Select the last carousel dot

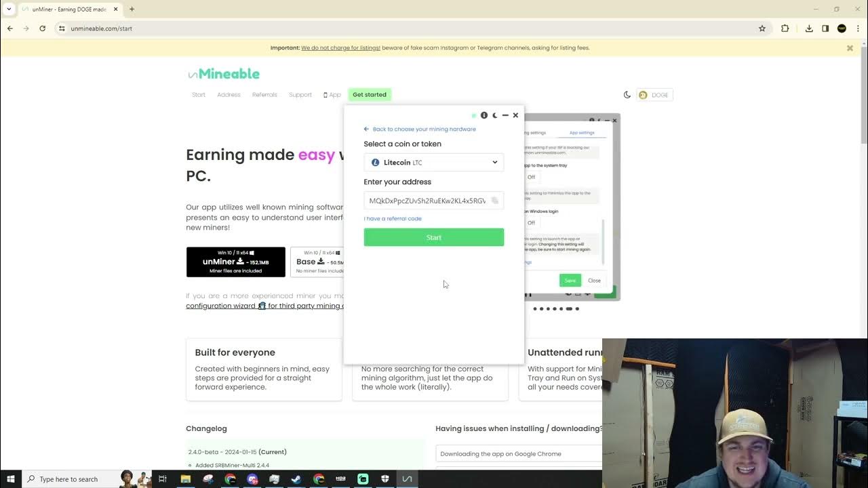click(577, 309)
